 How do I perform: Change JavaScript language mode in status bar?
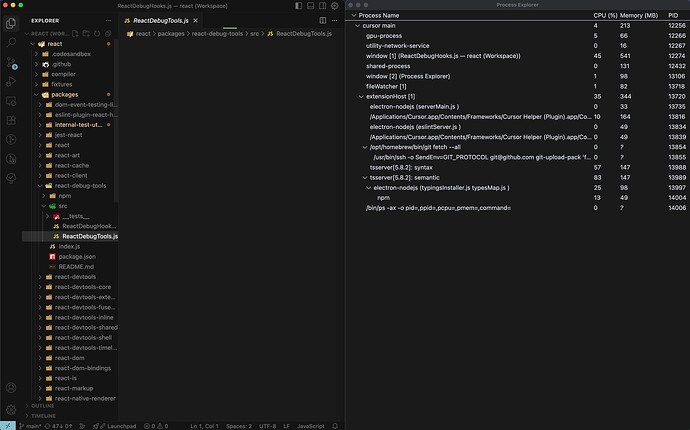pyautogui.click(x=311, y=426)
